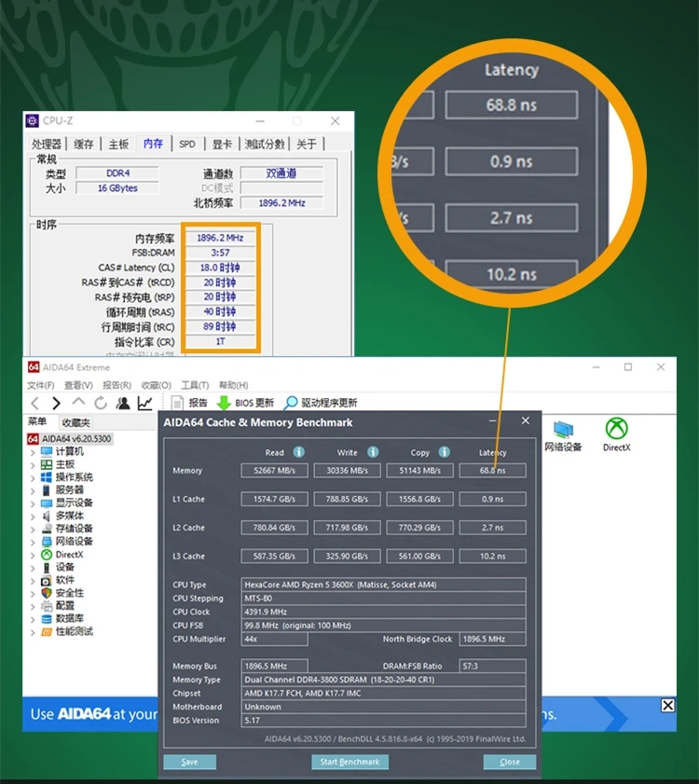Viewport: 699px width, 784px height.
Task: Show info for Write column
Action: 373,452
